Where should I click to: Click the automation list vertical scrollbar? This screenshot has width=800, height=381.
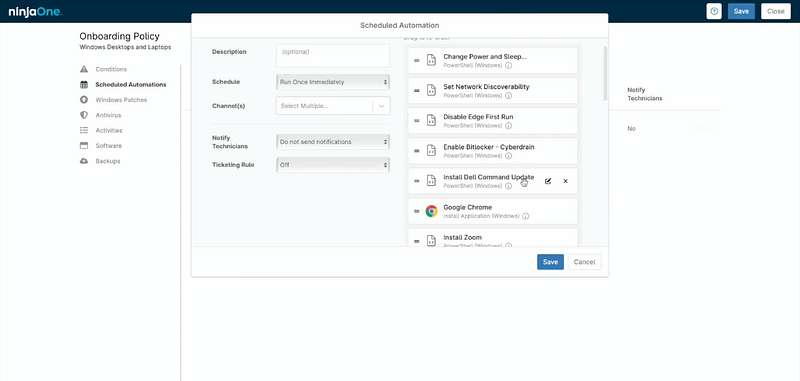[605, 73]
